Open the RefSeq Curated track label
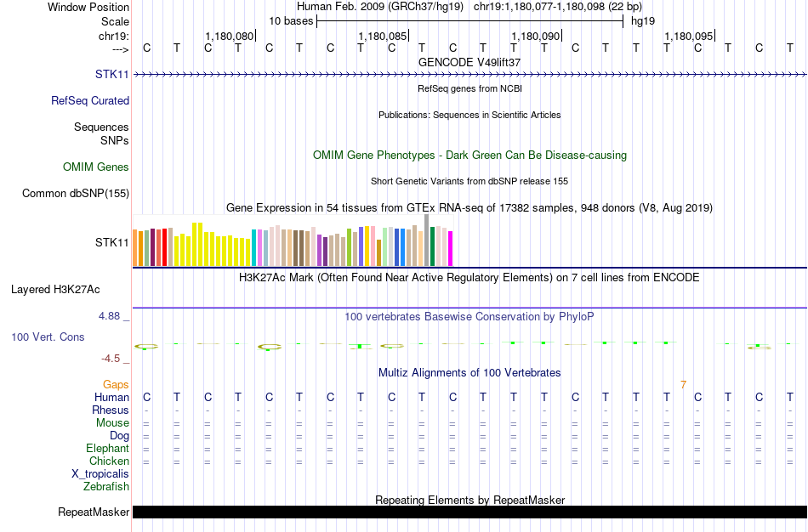Image resolution: width=808 pixels, height=532 pixels. (89, 100)
